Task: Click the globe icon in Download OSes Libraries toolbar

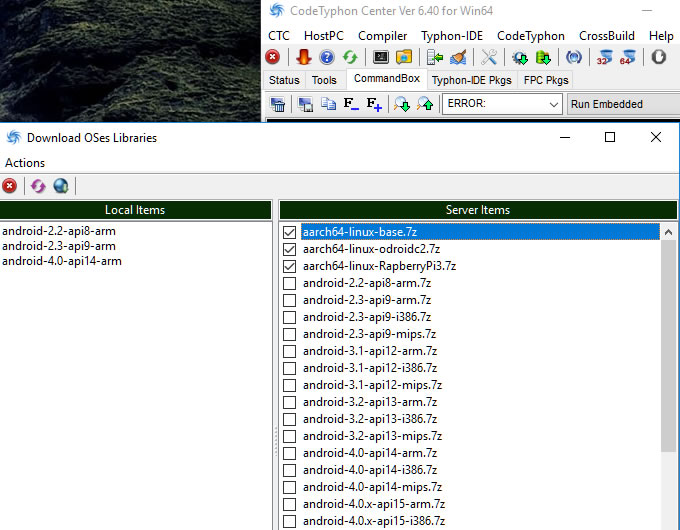Action: point(61,186)
